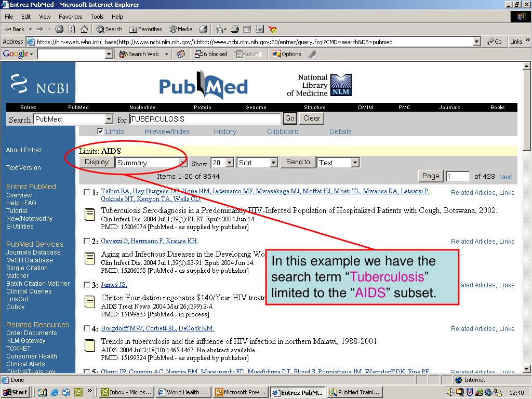Screen dimensions: 532x399
Task: Open the Summary display format dropdown
Action: coord(151,163)
